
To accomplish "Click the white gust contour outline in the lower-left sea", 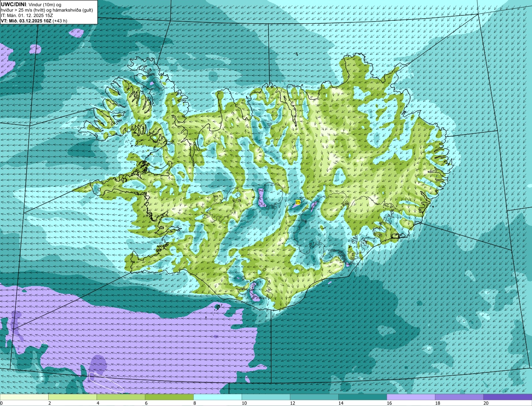I will click(106, 382).
